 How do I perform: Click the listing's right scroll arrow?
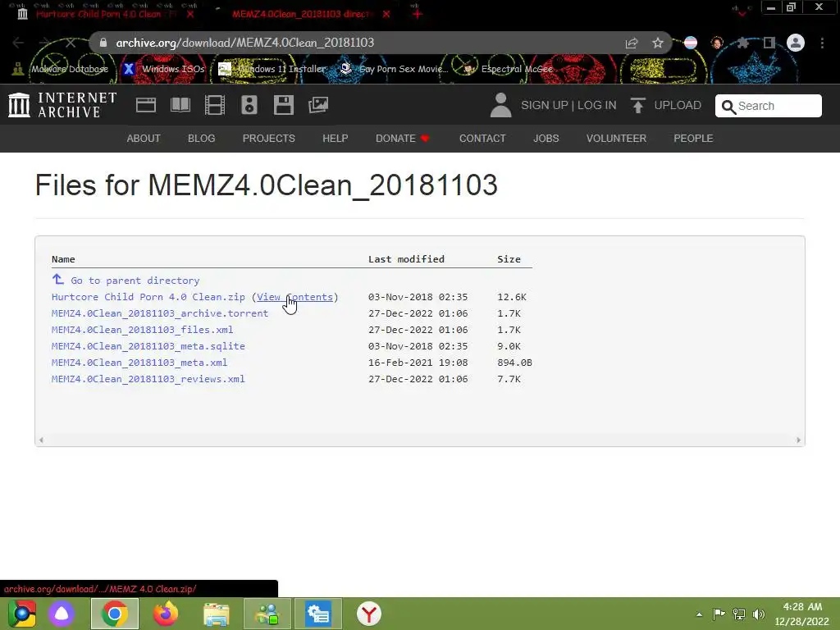798,441
